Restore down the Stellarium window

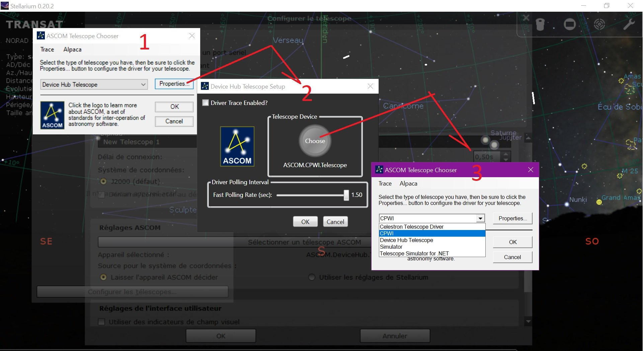point(607,6)
